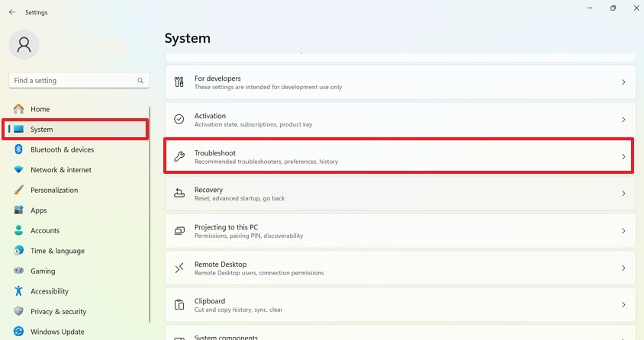Open Windows Update section
This screenshot has width=644, height=340.
pyautogui.click(x=76, y=332)
